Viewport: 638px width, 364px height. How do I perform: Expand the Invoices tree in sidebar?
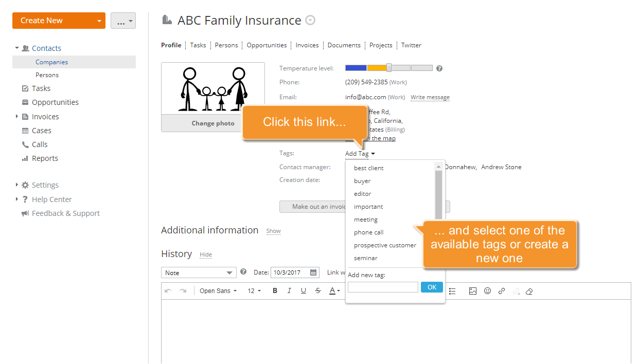(x=17, y=117)
